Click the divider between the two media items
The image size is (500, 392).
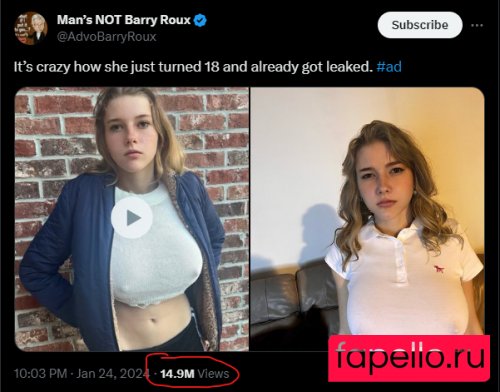coord(250,219)
